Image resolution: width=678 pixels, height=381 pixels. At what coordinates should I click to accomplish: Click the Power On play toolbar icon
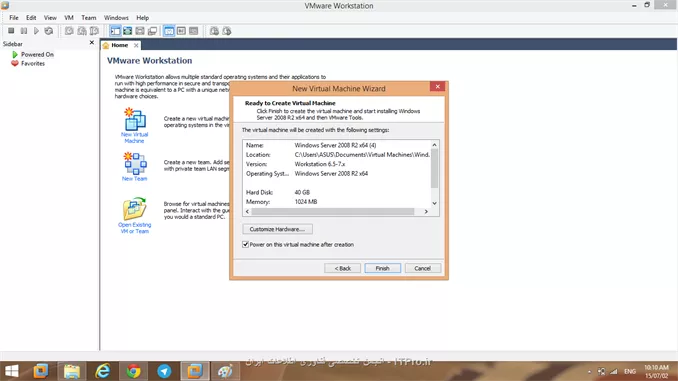point(36,31)
